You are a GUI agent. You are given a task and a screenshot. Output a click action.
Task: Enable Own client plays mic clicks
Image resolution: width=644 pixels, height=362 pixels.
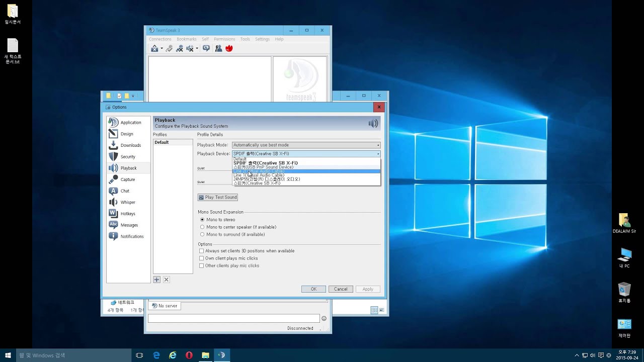coord(228,258)
